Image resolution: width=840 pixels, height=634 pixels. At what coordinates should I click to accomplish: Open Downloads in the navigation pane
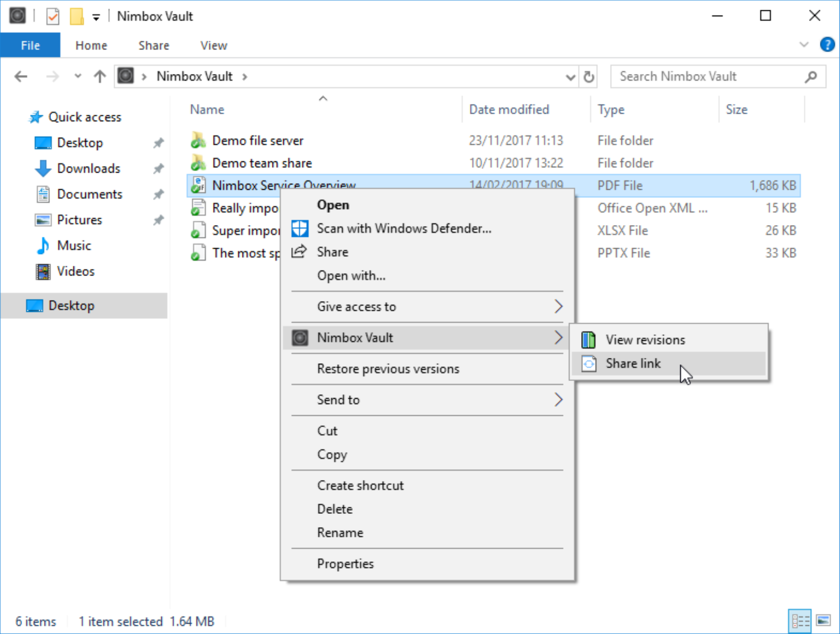click(x=89, y=168)
